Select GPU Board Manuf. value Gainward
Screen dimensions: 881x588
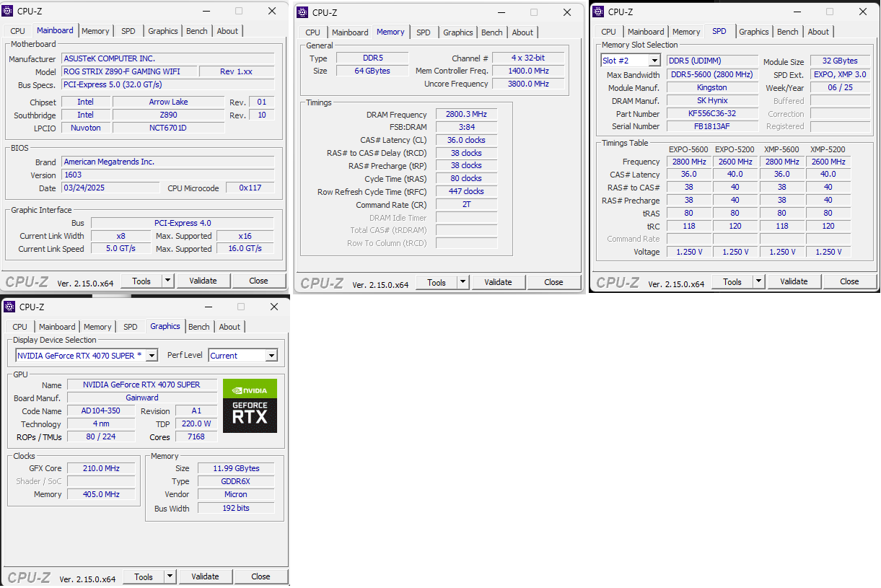pyautogui.click(x=142, y=398)
